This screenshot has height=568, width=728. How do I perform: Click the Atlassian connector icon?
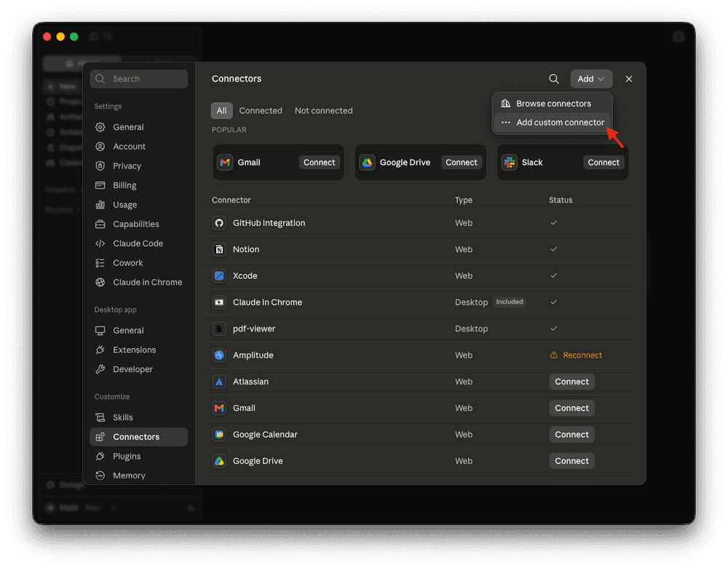click(219, 382)
